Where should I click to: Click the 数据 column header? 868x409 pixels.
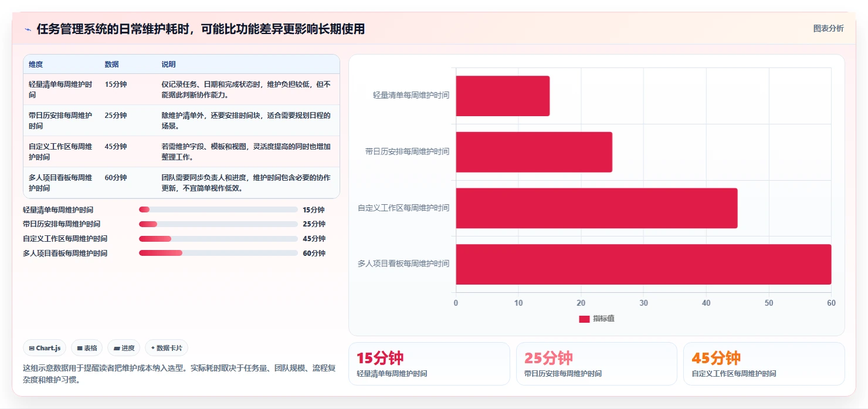[112, 65]
